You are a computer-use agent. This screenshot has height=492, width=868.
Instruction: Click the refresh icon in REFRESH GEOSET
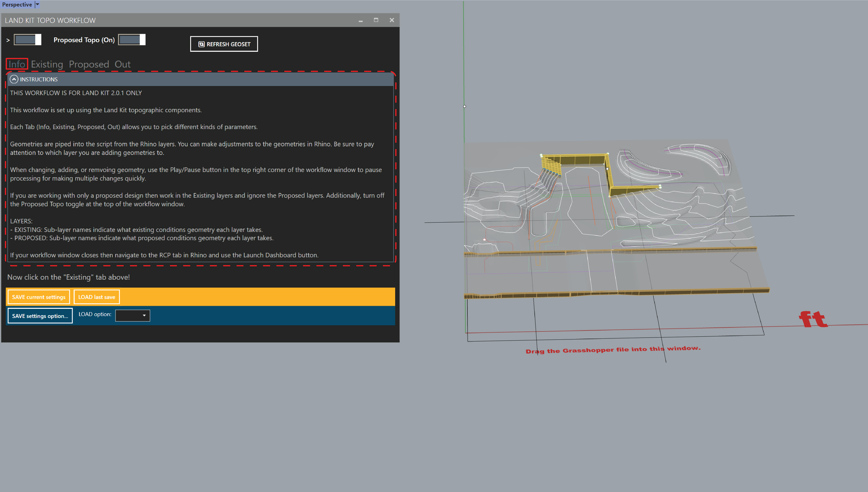[x=201, y=44]
